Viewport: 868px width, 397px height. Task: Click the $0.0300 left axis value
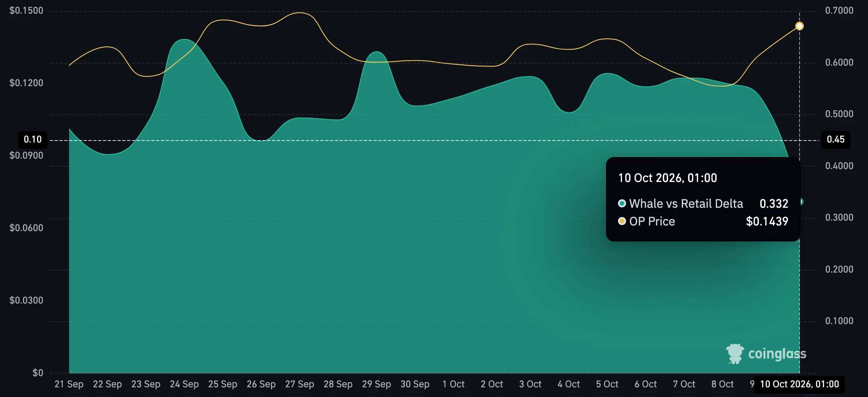click(26, 300)
